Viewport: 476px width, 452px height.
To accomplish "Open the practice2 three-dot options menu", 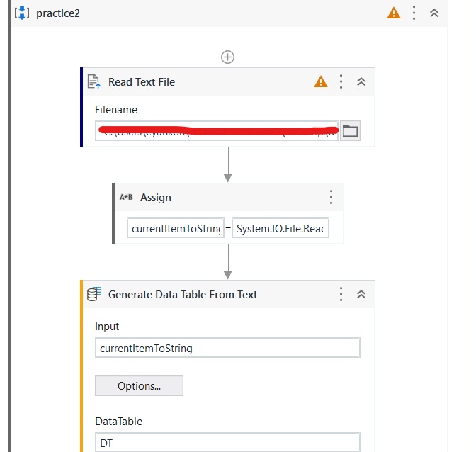I will pyautogui.click(x=414, y=13).
